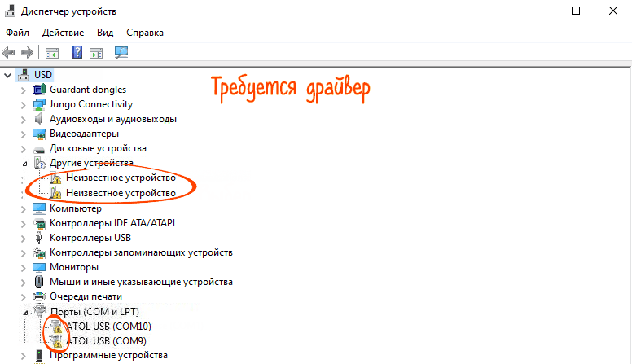Collapse the Другие устройства category
Viewport: 632px width, 364px height.
(x=24, y=164)
